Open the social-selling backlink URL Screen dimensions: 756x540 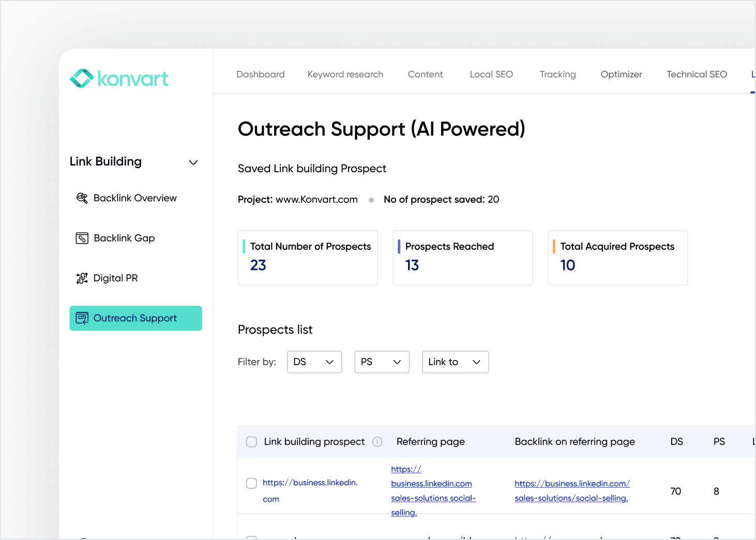(572, 490)
